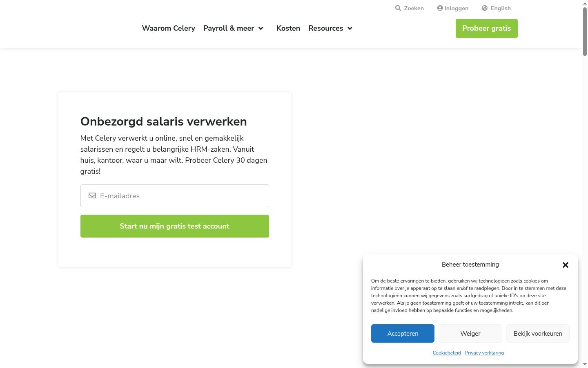
Task: Open the Payroll & meer menu
Action: [229, 28]
